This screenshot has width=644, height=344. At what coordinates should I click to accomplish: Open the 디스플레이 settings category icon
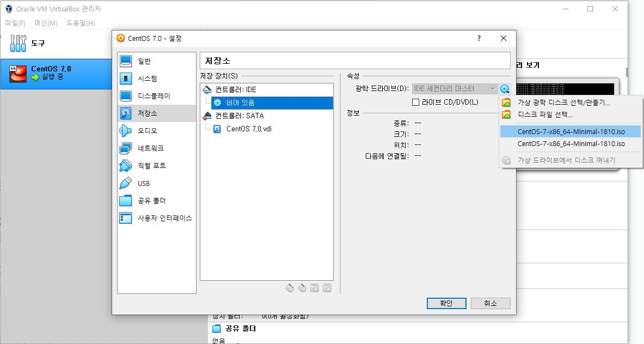click(126, 96)
